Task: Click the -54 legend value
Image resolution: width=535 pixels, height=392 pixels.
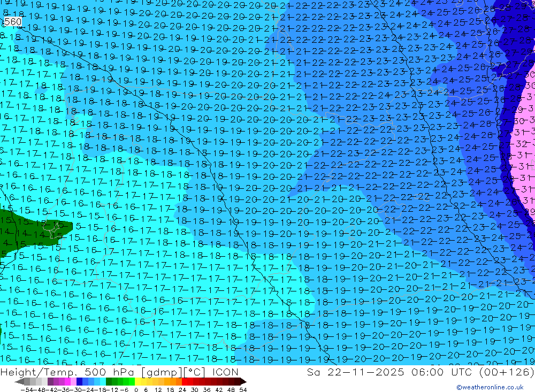Action: point(27,390)
